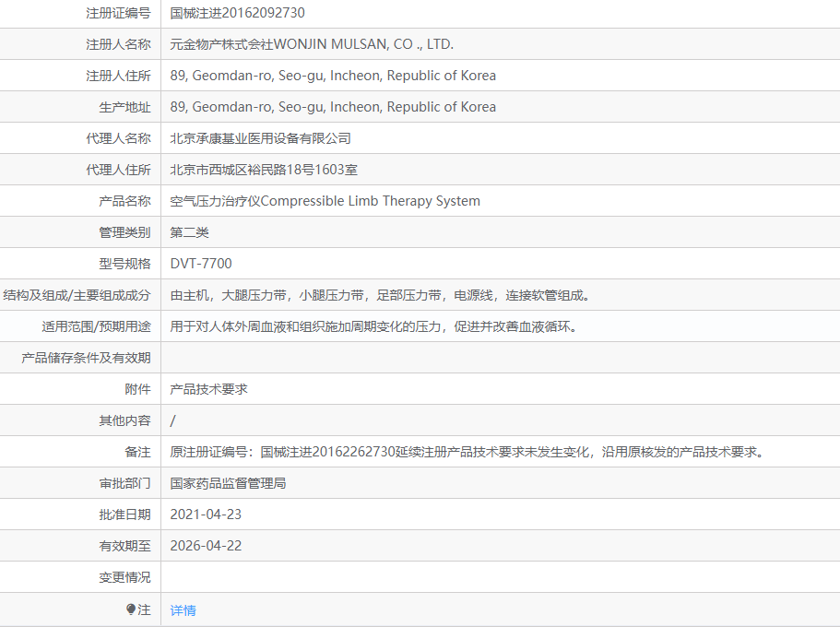
Task: Click the 产品名称 label
Action: coord(124,201)
